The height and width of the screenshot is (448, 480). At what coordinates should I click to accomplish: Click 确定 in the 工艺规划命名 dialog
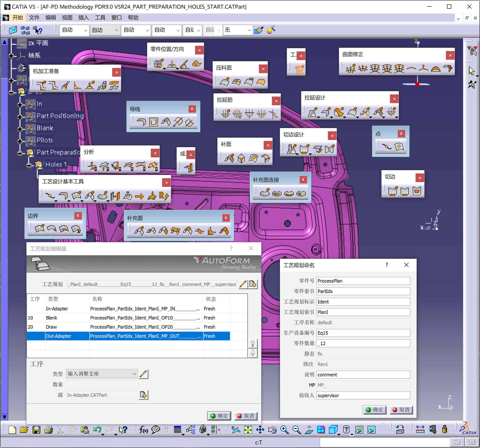(375, 410)
